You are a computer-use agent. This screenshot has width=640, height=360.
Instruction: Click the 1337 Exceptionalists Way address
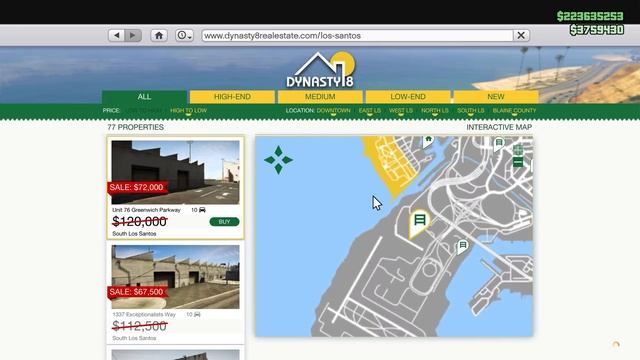point(144,314)
